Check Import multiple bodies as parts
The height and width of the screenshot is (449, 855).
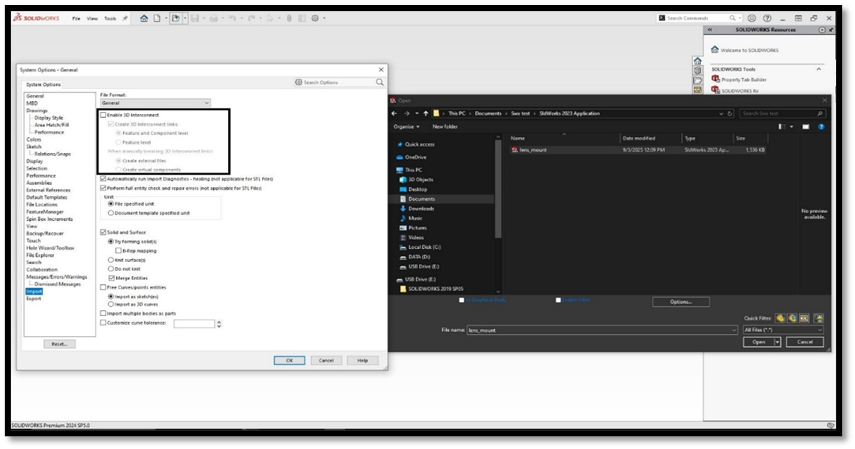[x=103, y=314]
